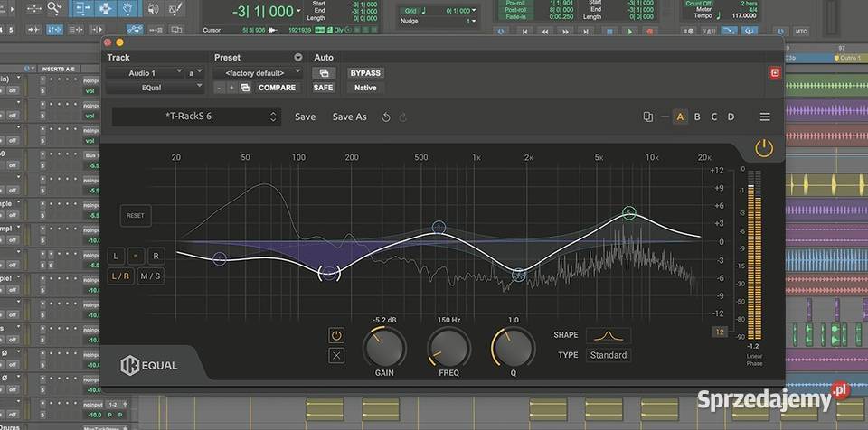Click the GAIN knob
This screenshot has height=430, width=868.
tap(384, 348)
